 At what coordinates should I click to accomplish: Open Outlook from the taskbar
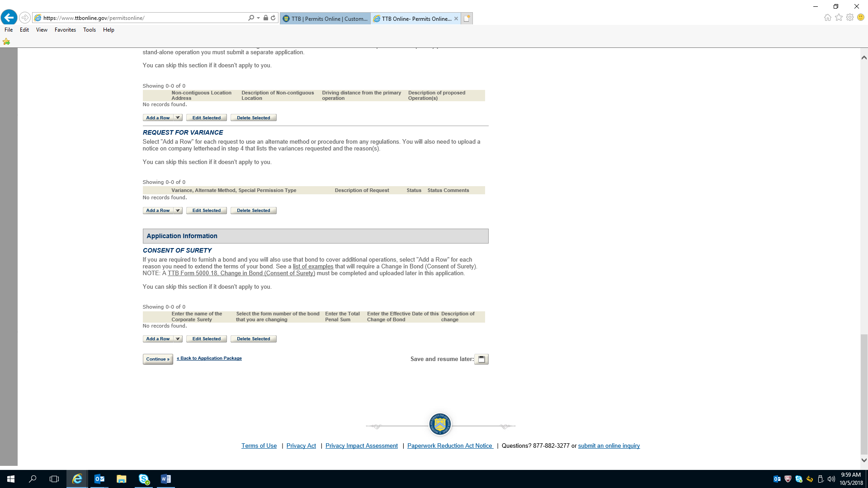pos(99,479)
